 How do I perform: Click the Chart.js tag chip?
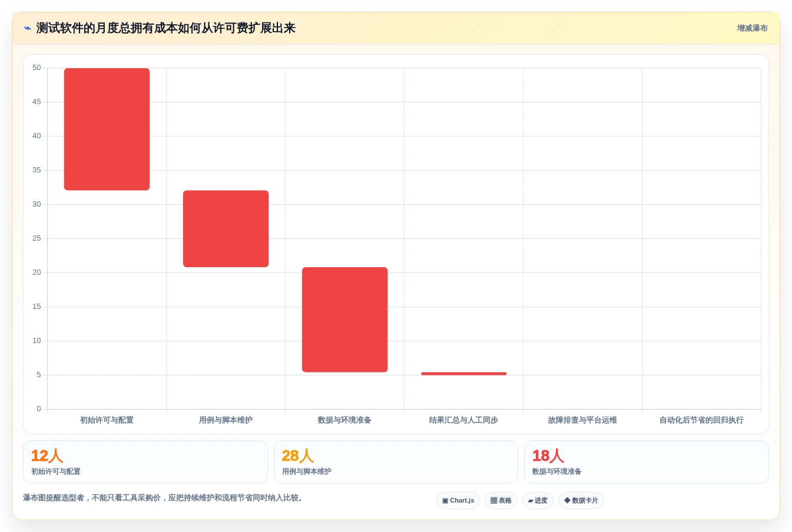pos(458,500)
